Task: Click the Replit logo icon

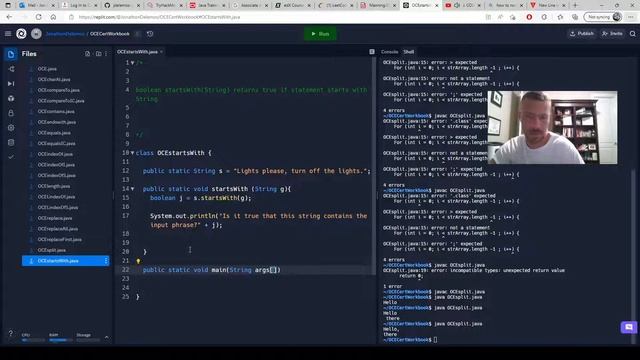Action: pos(21,34)
